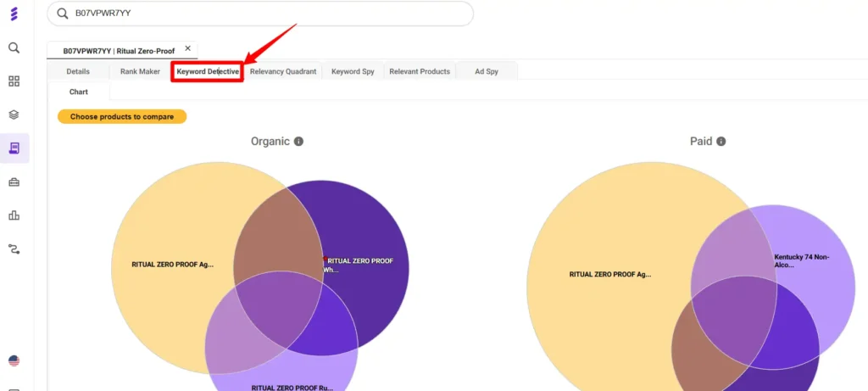
Task: Open the Relevant Products tab
Action: click(420, 71)
